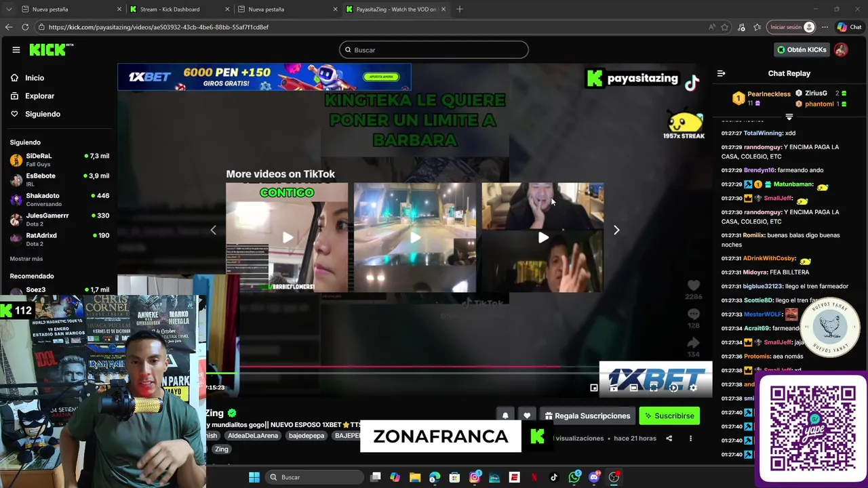Select the Zing tag
Image resolution: width=868 pixels, height=488 pixels.
coord(222,449)
